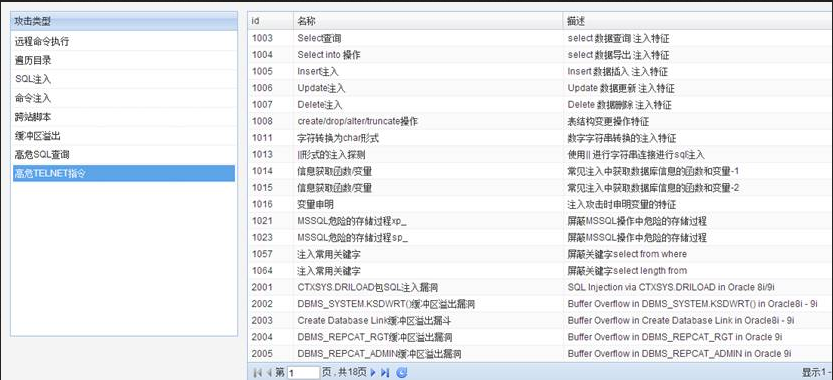Image resolution: width=833 pixels, height=380 pixels.
Task: Select attack type 高危SQL查询
Action: coord(124,155)
